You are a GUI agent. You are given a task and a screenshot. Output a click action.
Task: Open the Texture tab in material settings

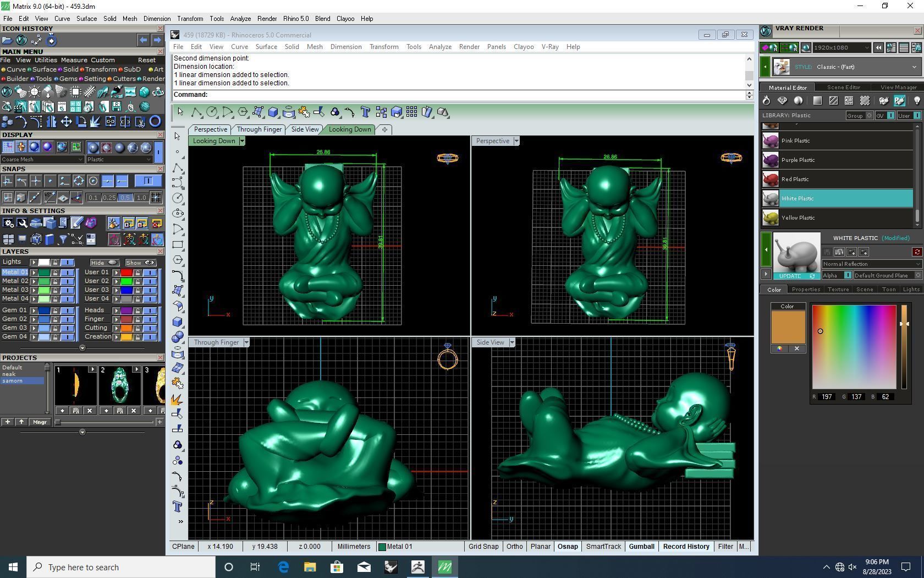pos(838,290)
